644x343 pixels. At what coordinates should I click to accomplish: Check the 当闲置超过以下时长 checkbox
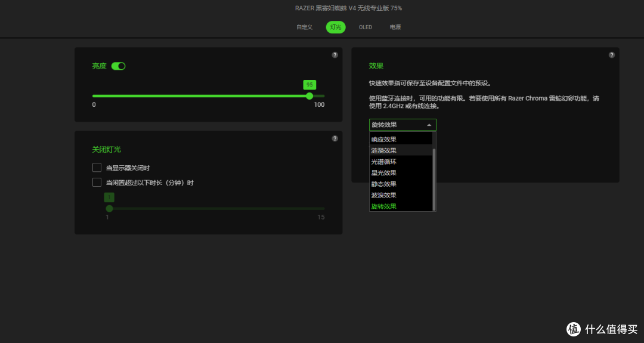(97, 183)
